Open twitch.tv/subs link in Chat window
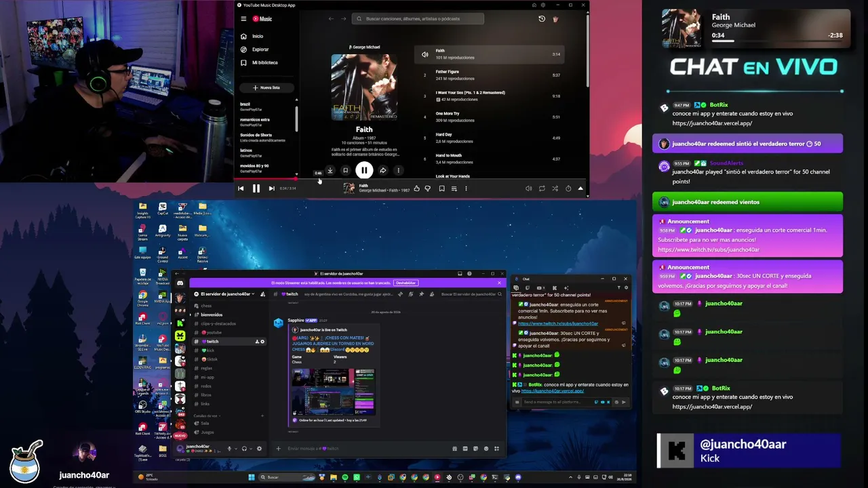 click(x=558, y=323)
